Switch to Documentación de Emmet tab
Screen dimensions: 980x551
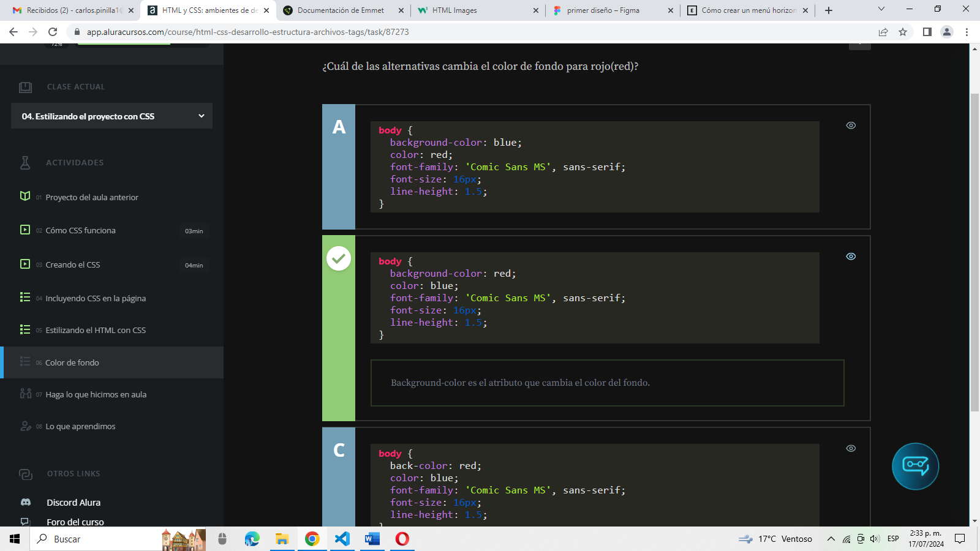coord(343,10)
